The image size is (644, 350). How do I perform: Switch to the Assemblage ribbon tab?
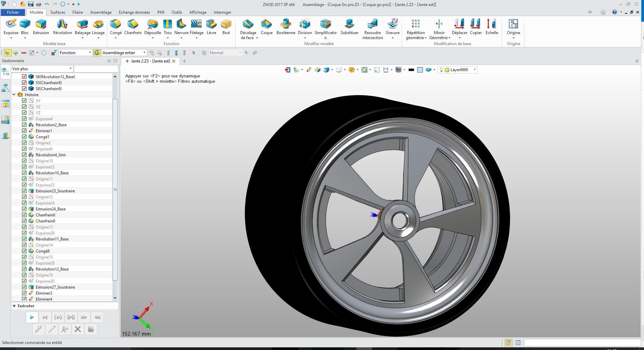pos(101,12)
